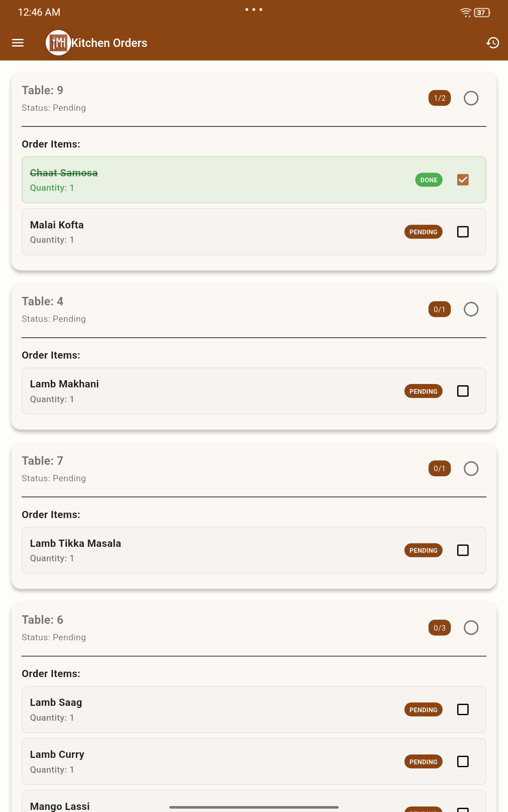Screen dimensions: 508x812
Task: Tap the Wi-Fi status icon
Action: 466,13
